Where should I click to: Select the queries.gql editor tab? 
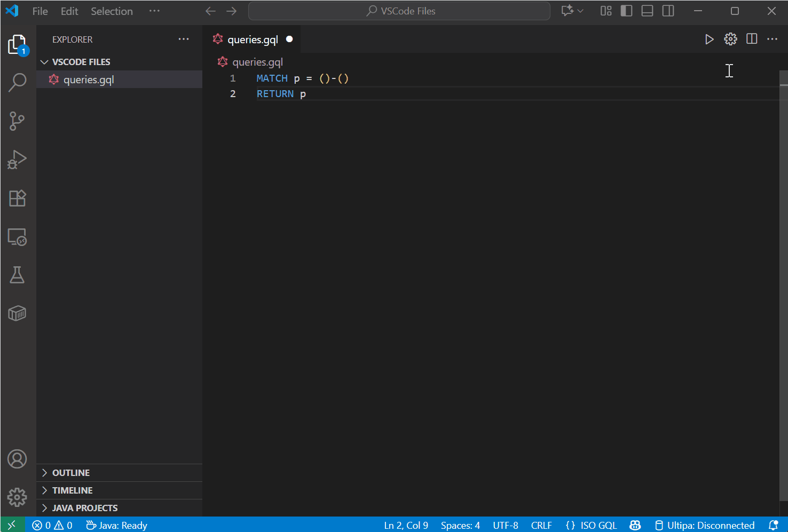[x=252, y=39]
